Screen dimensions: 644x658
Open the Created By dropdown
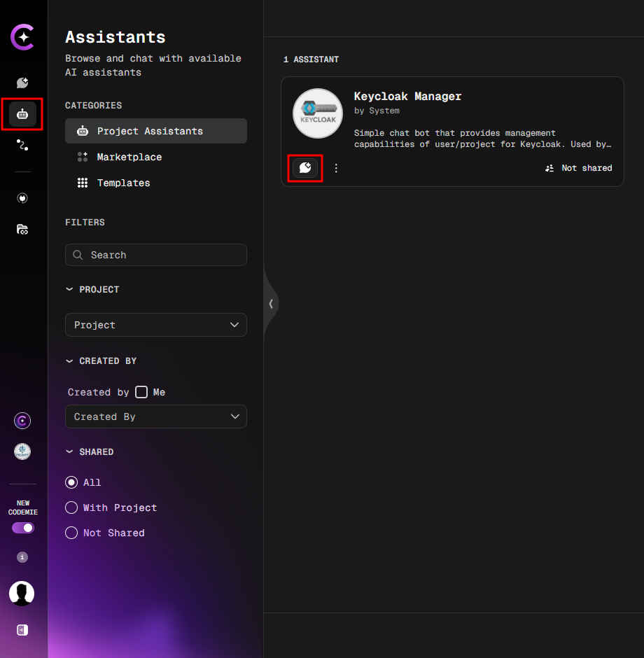155,416
